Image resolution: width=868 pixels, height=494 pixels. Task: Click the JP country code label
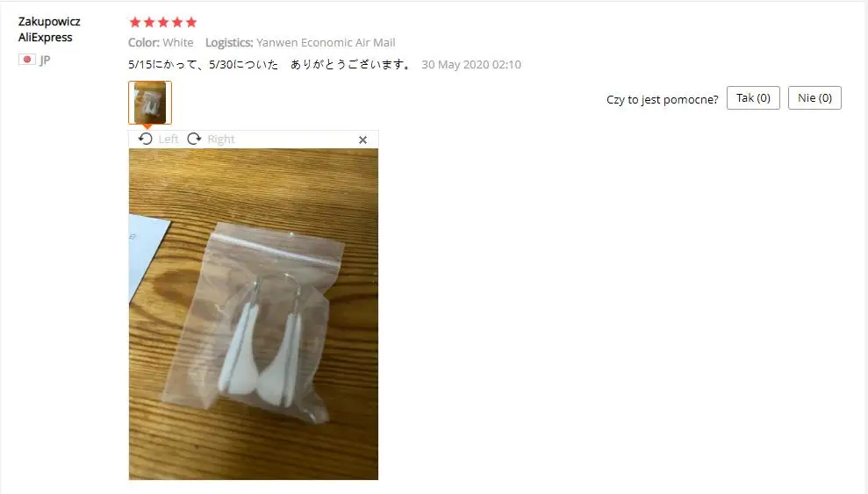(x=45, y=61)
